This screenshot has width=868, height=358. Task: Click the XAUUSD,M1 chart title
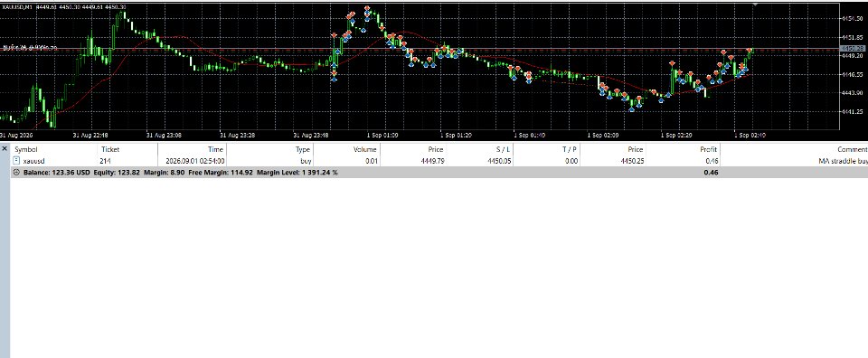pyautogui.click(x=17, y=6)
